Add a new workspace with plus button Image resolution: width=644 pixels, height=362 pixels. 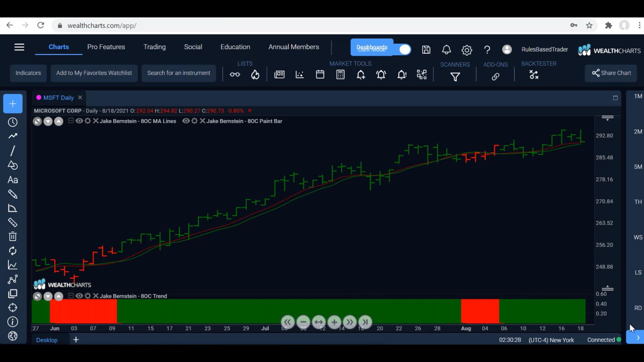tap(76, 340)
